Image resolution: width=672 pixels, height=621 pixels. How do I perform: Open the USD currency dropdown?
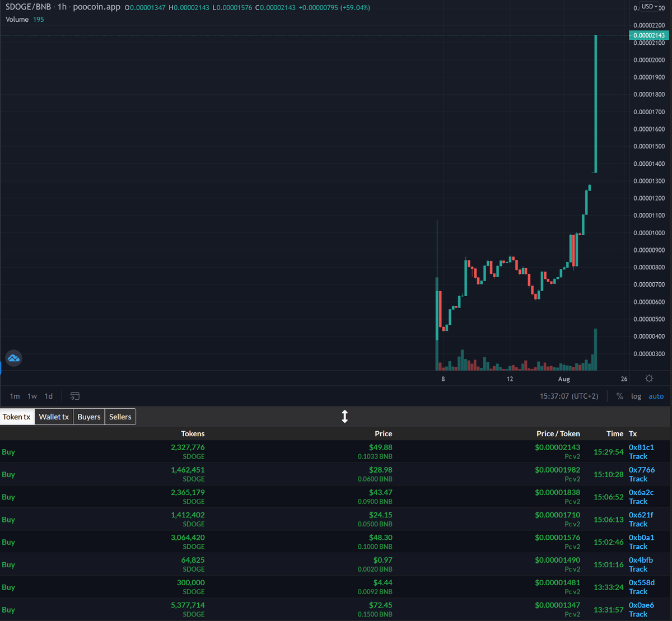click(650, 7)
